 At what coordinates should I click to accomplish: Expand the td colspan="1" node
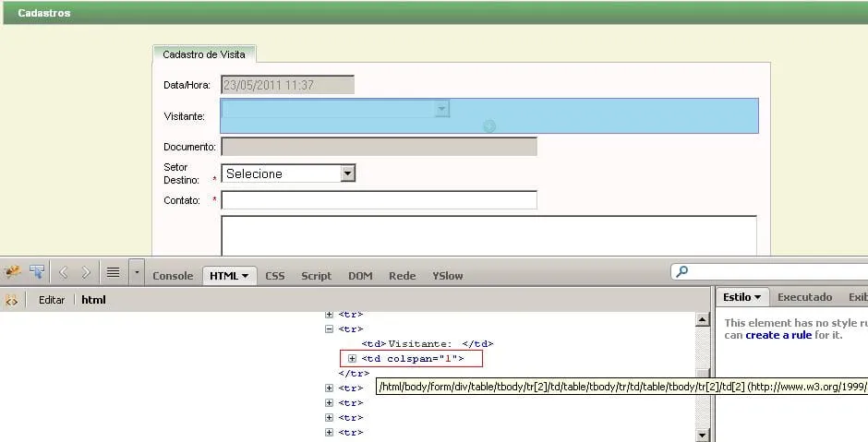(352, 358)
